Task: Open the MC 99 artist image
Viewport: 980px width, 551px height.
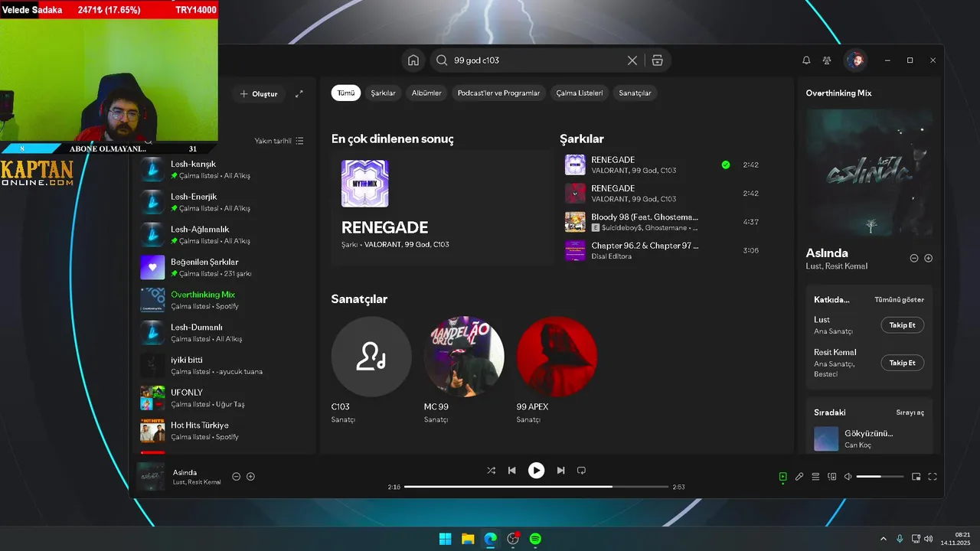Action: point(464,357)
